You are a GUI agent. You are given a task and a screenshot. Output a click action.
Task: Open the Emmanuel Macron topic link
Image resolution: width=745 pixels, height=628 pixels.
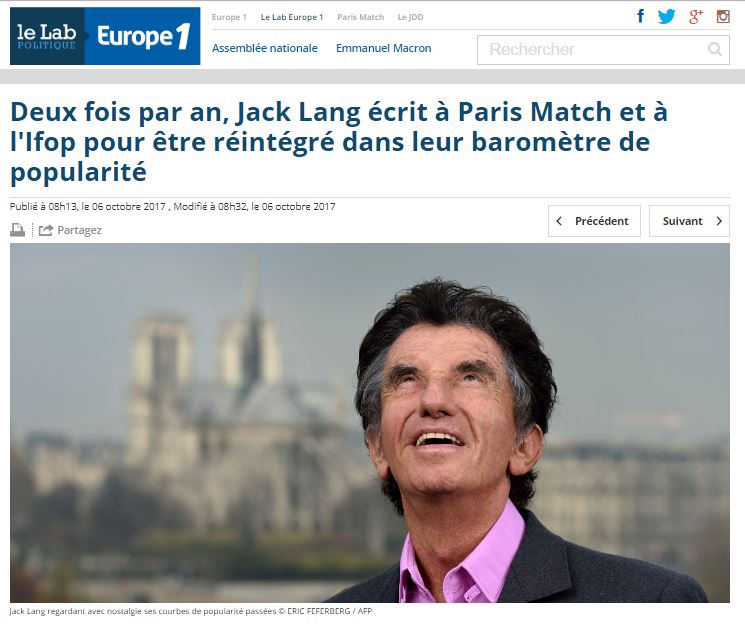tap(383, 48)
